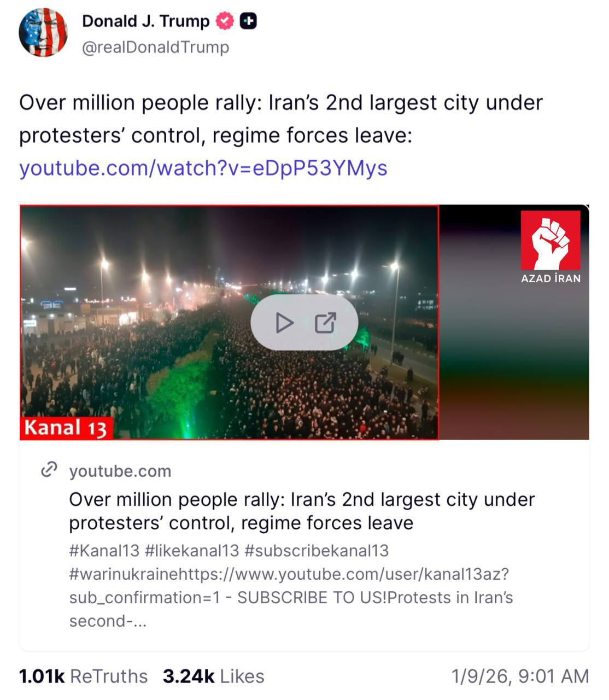View the 1.01k ReTruths list
The height and width of the screenshot is (700, 609).
point(83,676)
